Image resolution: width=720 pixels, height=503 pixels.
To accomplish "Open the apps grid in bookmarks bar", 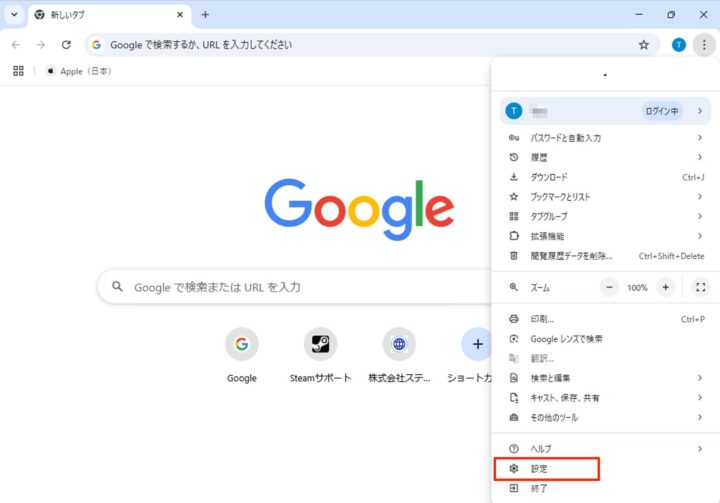I will point(18,71).
